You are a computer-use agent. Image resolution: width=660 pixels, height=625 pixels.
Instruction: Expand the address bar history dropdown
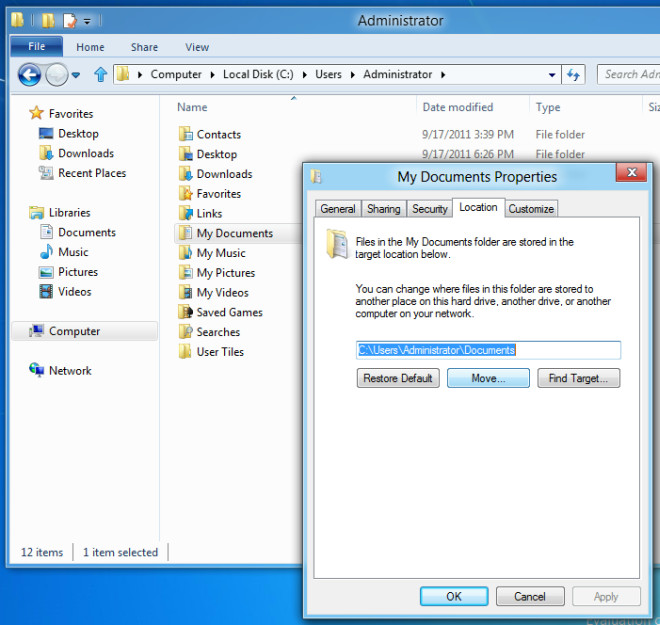(x=552, y=75)
